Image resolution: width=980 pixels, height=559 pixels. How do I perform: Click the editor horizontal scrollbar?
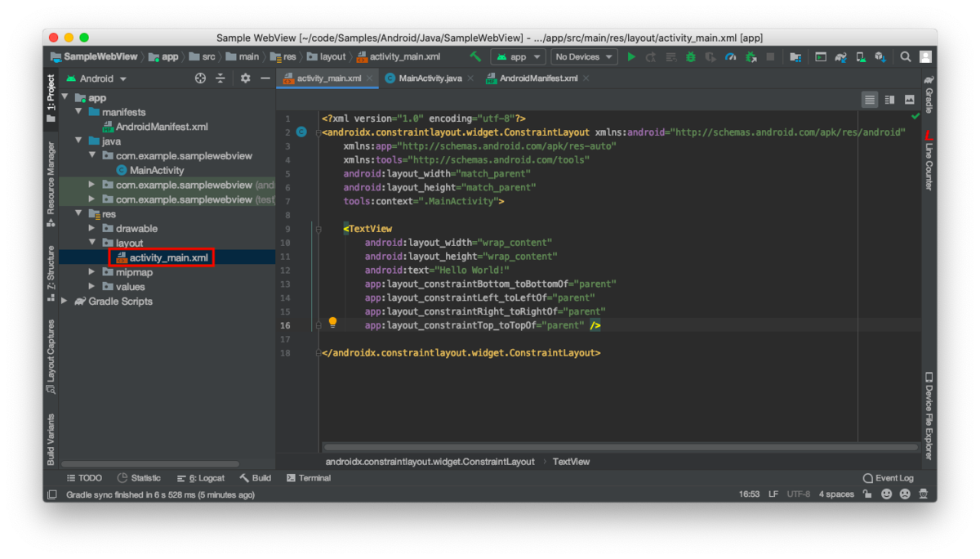tap(621, 447)
